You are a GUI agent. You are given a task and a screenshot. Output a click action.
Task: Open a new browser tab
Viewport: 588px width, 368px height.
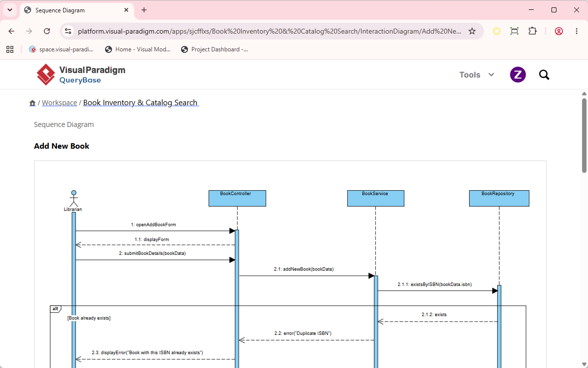(144, 10)
